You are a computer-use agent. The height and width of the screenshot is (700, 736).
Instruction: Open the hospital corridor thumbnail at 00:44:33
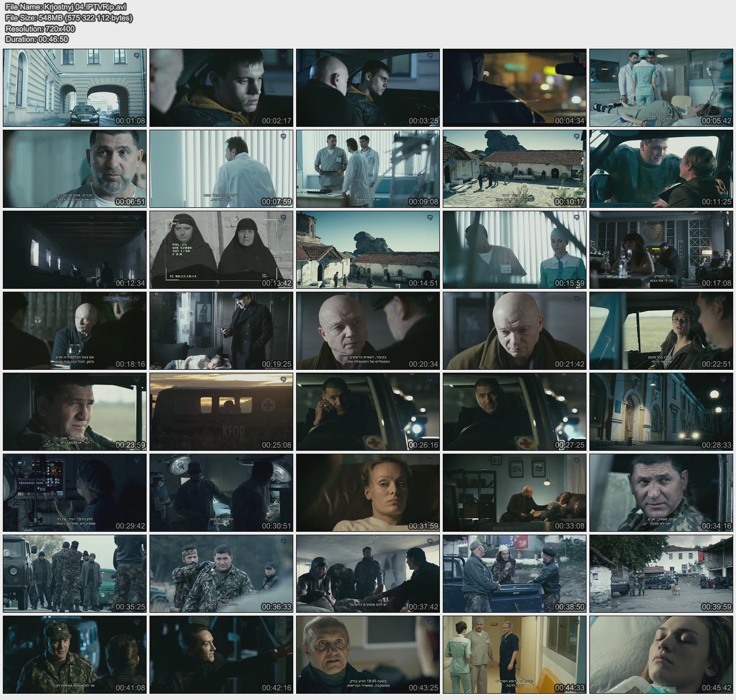pyautogui.click(x=514, y=655)
